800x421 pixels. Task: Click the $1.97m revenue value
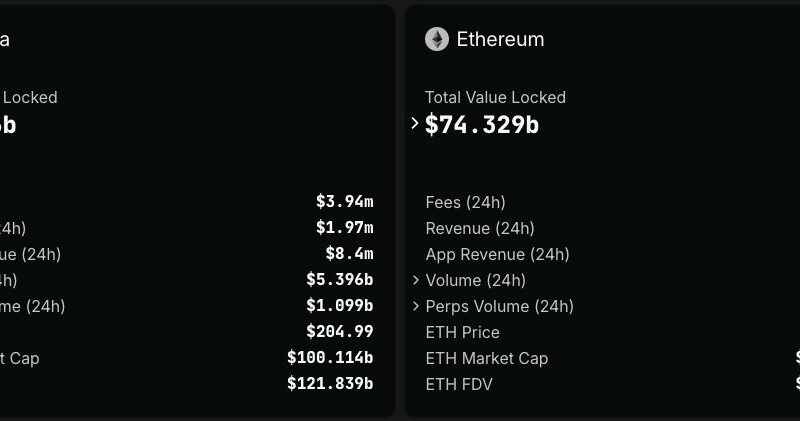click(x=344, y=228)
